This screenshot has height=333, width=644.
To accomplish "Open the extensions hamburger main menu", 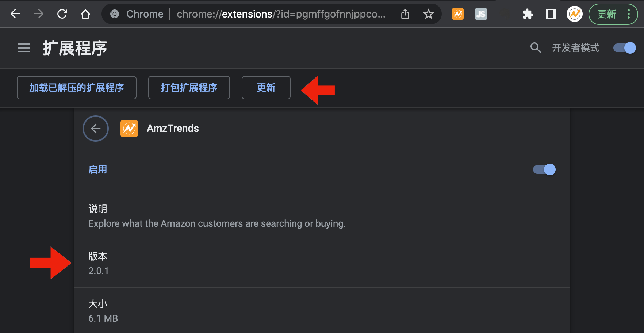I will [24, 48].
